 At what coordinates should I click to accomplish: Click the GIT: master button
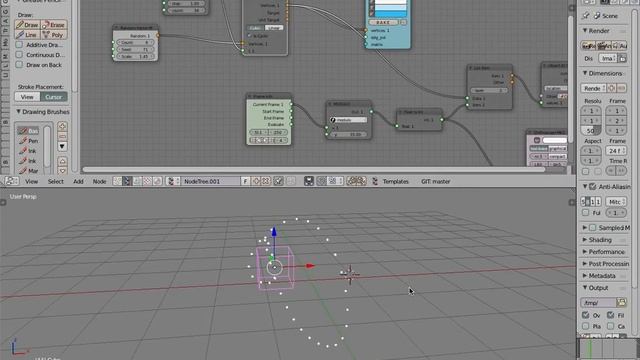pos(436,182)
